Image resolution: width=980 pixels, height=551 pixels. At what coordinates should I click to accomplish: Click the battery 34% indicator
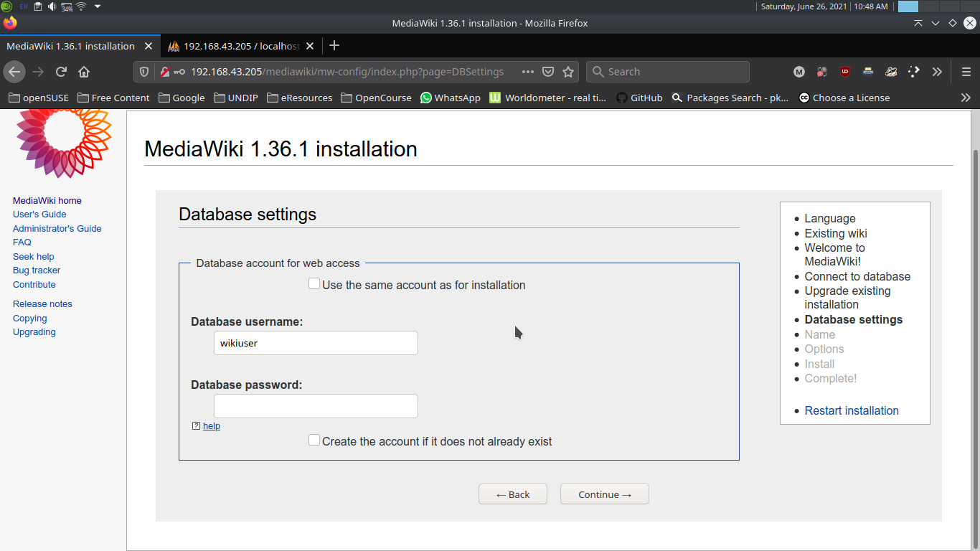(67, 6)
